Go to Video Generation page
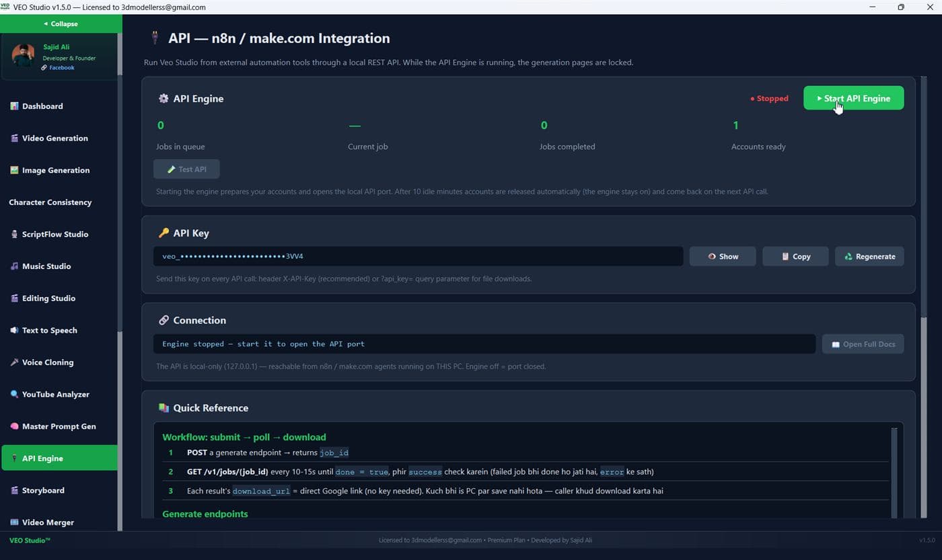Image resolution: width=942 pixels, height=560 pixels. [59, 138]
